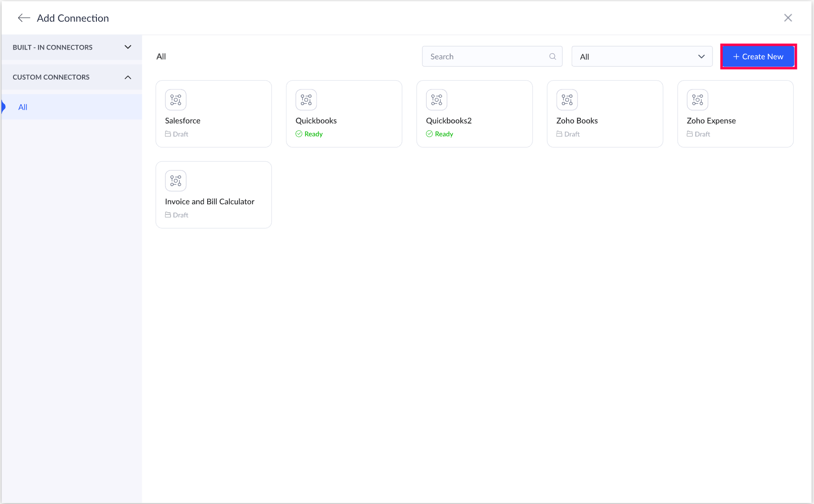The height and width of the screenshot is (504, 814).
Task: Open the Quickbooks connector name
Action: tap(316, 121)
